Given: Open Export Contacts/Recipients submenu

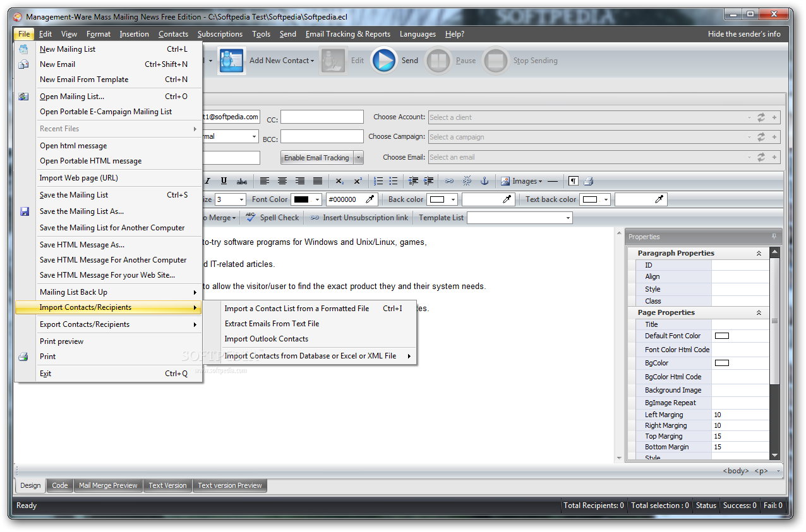Looking at the screenshot, I should click(x=108, y=324).
